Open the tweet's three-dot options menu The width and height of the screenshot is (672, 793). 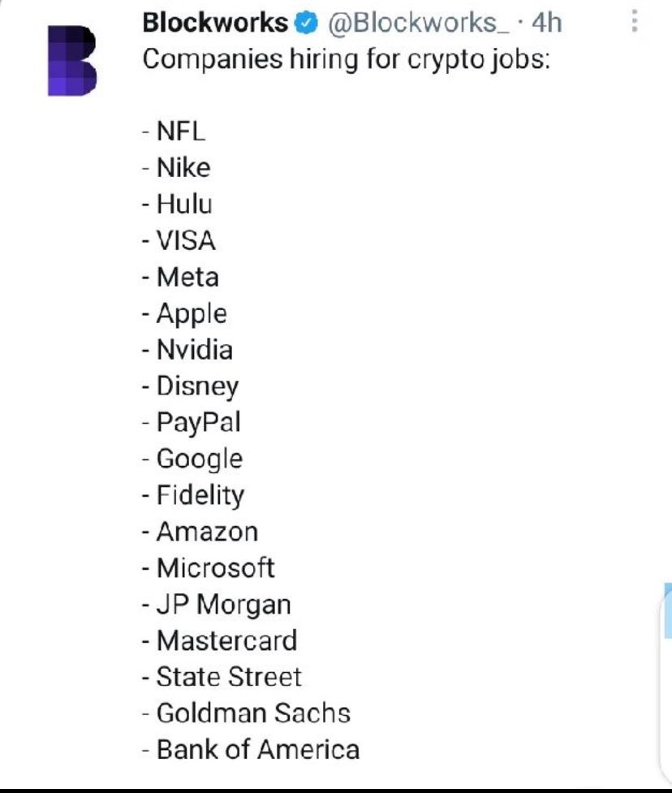(635, 21)
